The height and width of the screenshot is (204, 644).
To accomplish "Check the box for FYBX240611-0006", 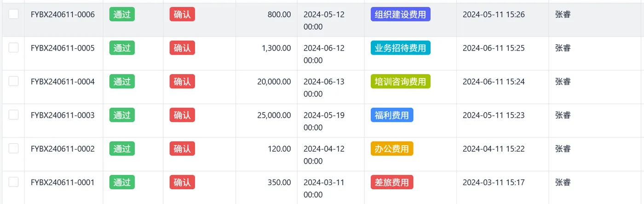I will point(14,14).
